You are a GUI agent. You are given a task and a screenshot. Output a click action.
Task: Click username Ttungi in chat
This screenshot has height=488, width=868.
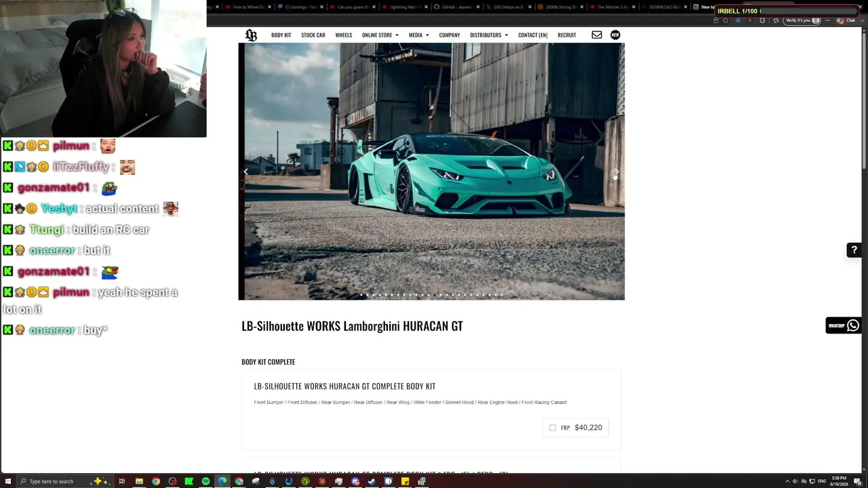coord(46,230)
